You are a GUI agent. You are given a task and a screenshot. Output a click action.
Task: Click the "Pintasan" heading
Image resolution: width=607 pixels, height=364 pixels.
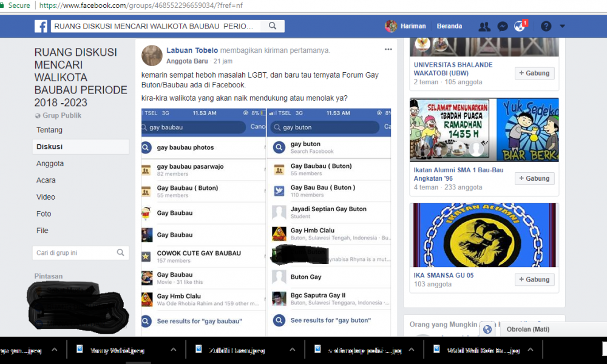click(x=49, y=276)
